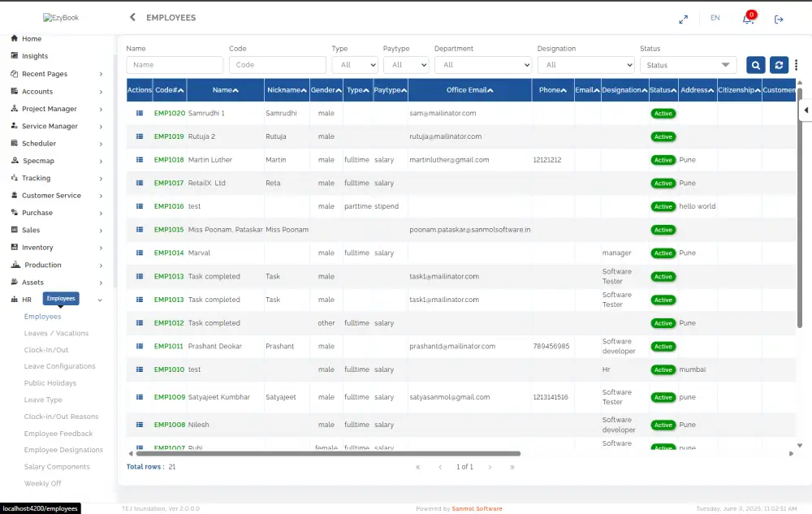Open the Department filter dropdown
This screenshot has height=514, width=812.
[482, 65]
